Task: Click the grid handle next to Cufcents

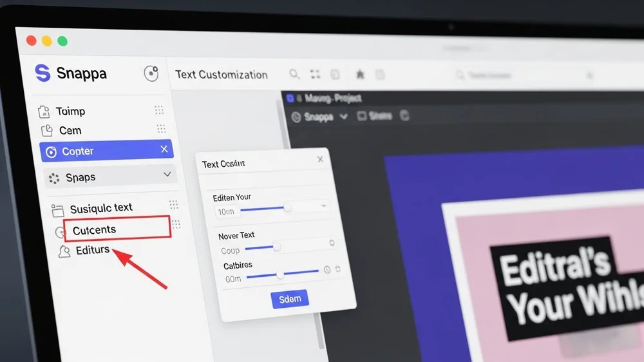Action: (x=176, y=224)
